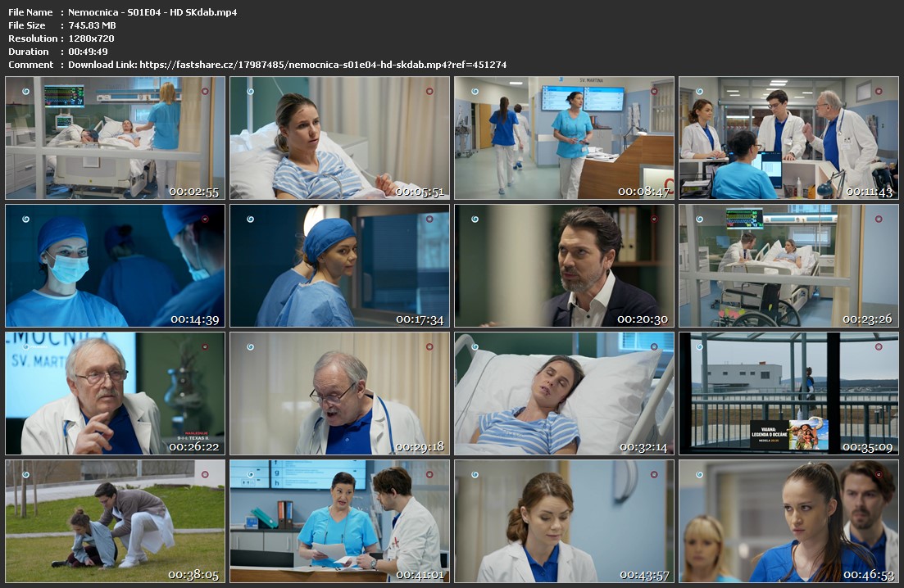Click the 00:41:01 timestamp label

(x=420, y=575)
